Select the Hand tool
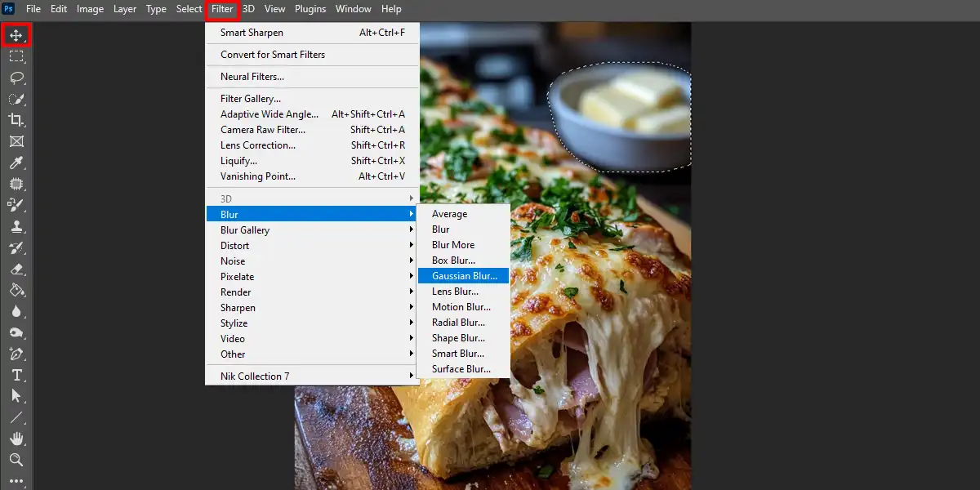980x490 pixels. (16, 439)
